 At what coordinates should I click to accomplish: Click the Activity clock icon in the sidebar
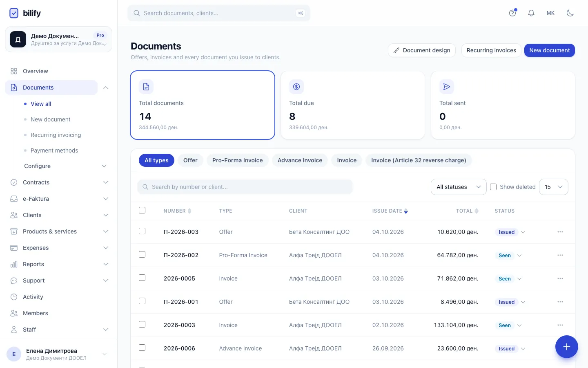[14, 297]
